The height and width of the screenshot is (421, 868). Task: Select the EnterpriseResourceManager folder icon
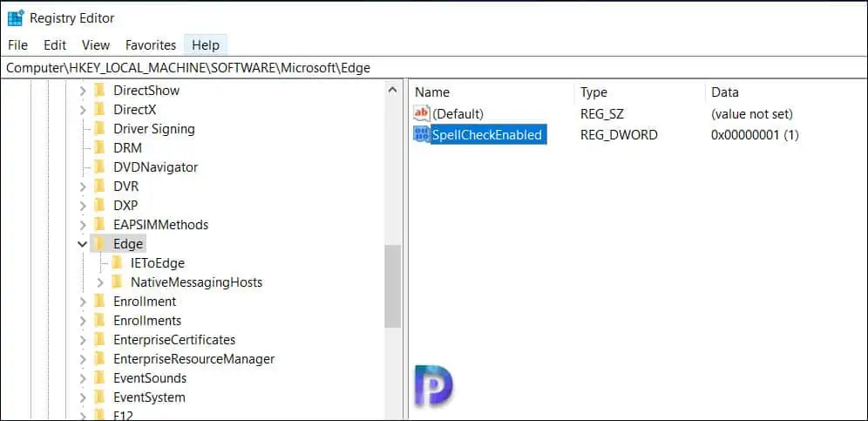[x=99, y=359]
